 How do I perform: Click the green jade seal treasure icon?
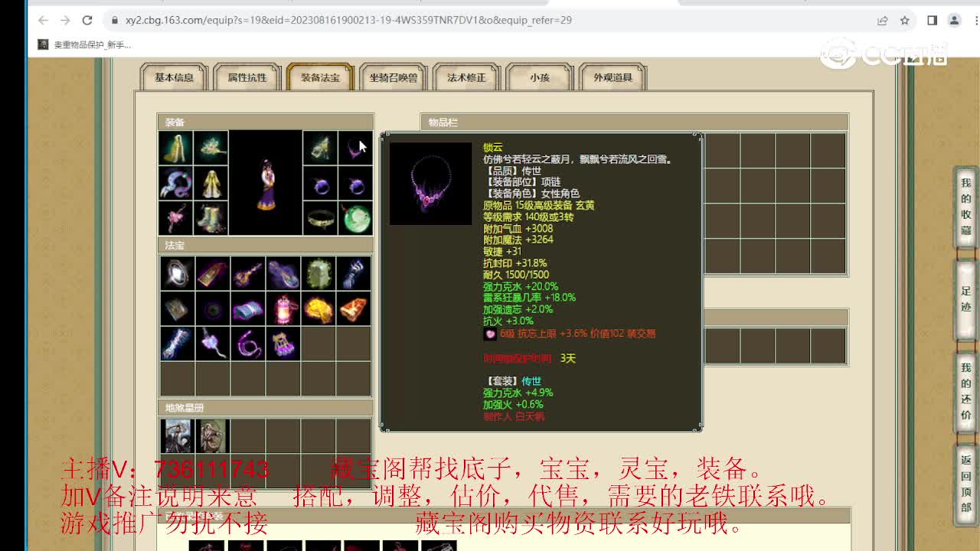click(x=318, y=273)
